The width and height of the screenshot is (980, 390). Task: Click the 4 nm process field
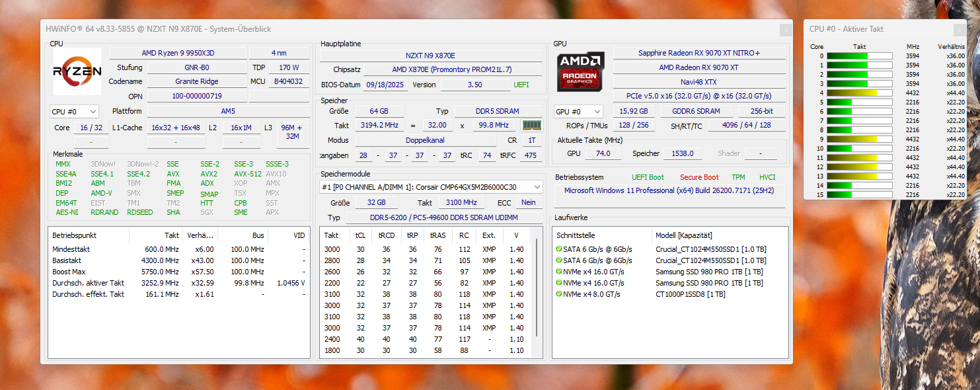[278, 53]
